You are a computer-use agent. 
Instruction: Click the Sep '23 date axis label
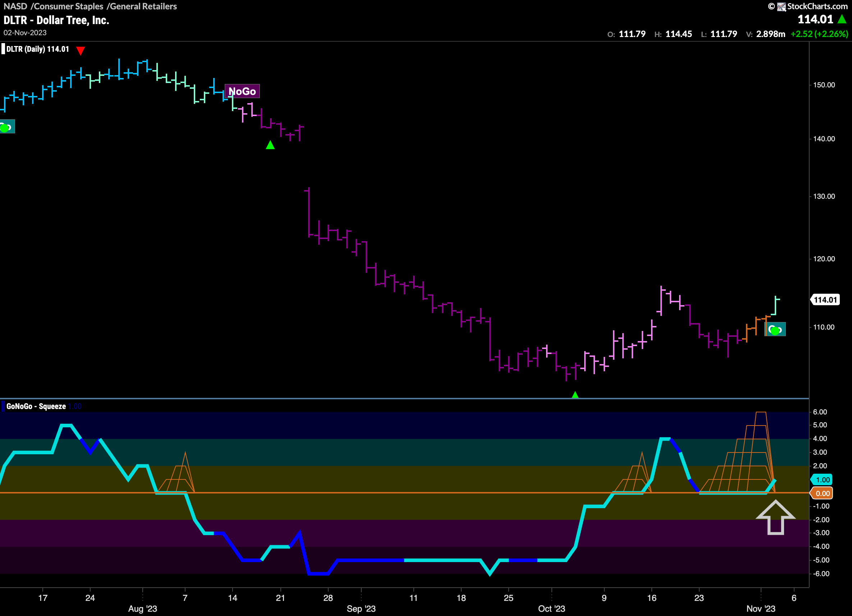(361, 608)
